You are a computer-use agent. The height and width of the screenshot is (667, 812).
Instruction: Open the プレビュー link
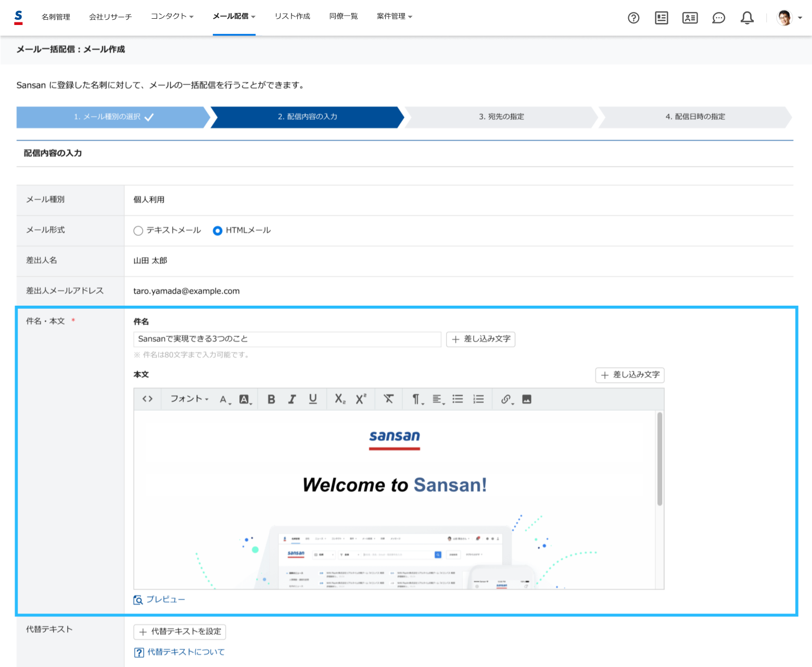coord(166,600)
